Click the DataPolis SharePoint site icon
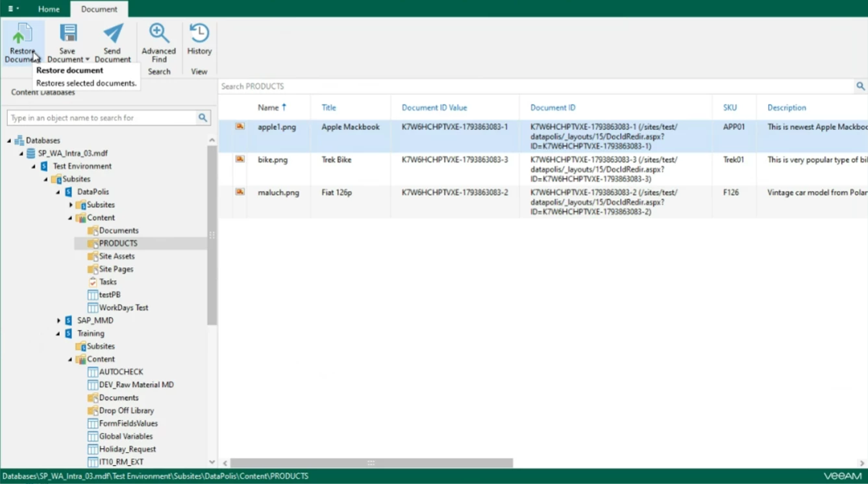 click(x=68, y=192)
